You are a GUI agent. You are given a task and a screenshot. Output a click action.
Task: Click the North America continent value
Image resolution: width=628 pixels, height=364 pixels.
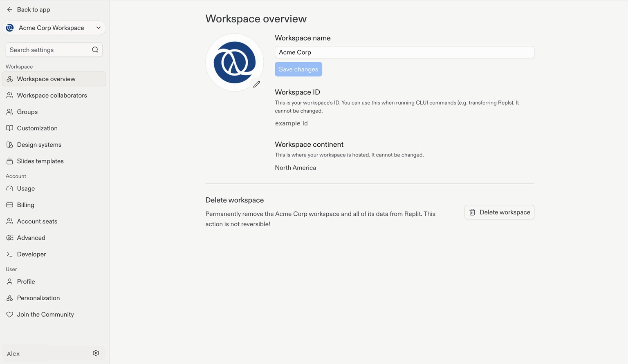[296, 167]
